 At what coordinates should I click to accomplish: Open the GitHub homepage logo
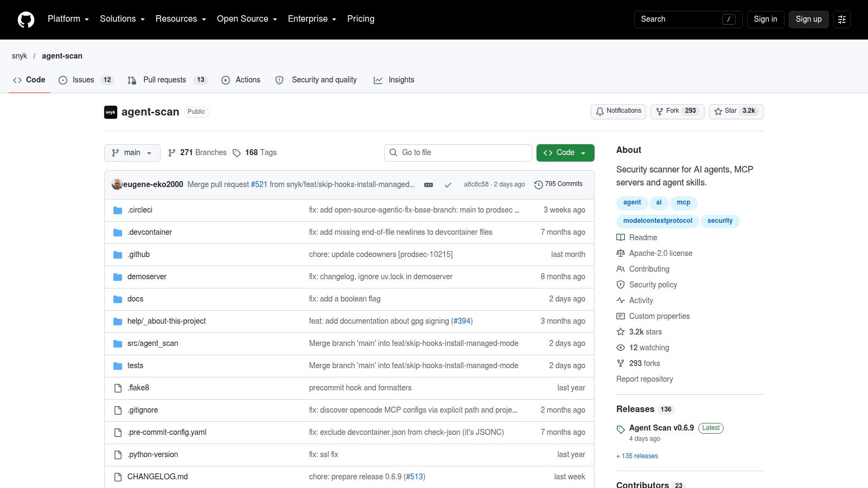(26, 20)
